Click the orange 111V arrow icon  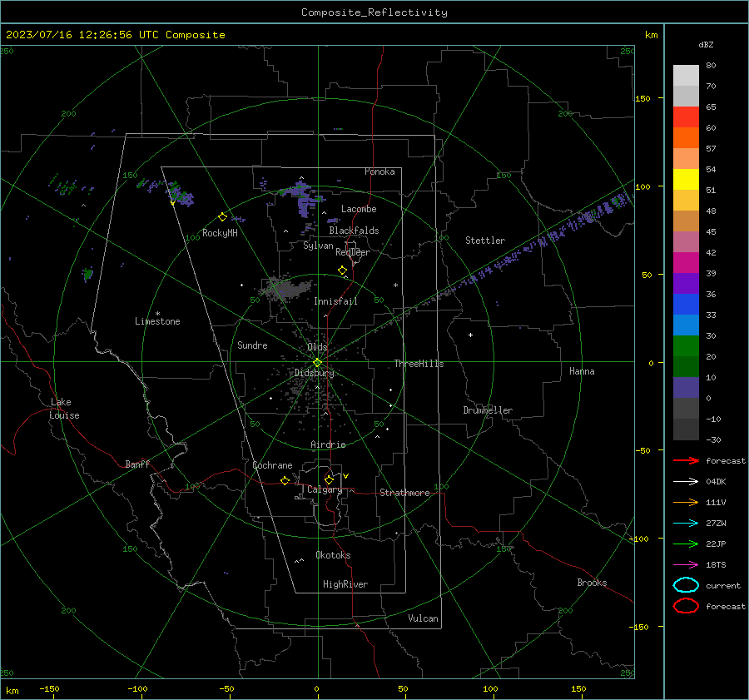tap(686, 502)
